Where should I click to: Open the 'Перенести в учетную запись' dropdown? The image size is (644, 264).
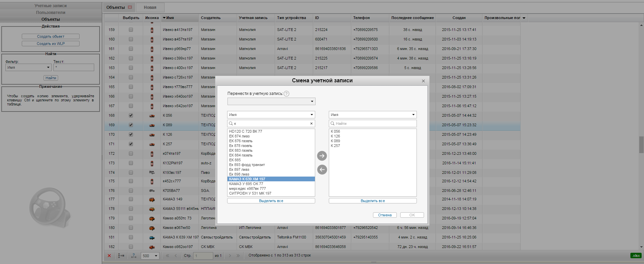pos(271,101)
